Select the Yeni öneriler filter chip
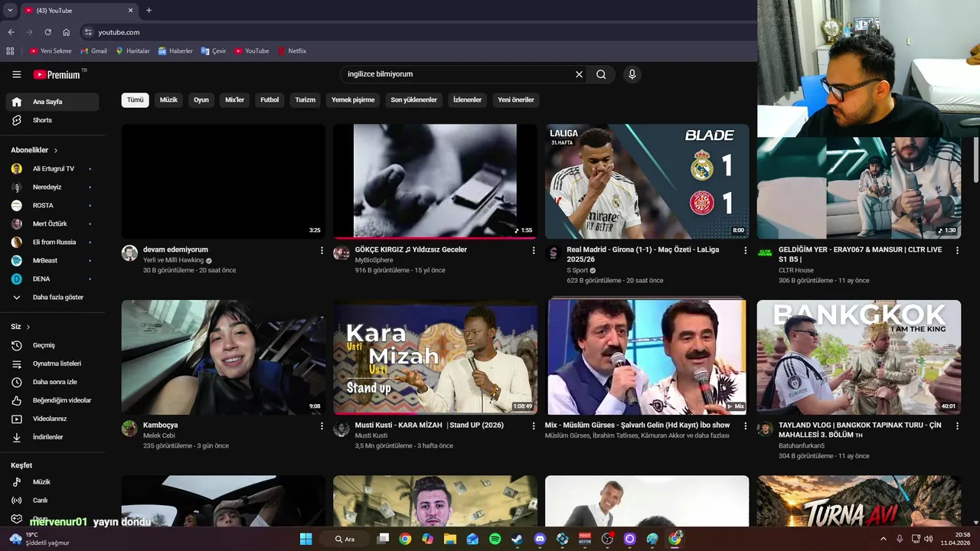The width and height of the screenshot is (980, 551). pyautogui.click(x=516, y=99)
